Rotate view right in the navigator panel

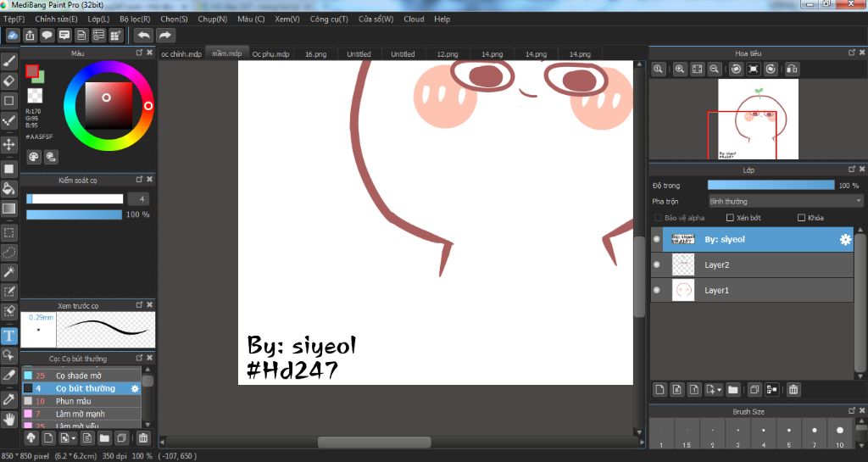point(771,70)
